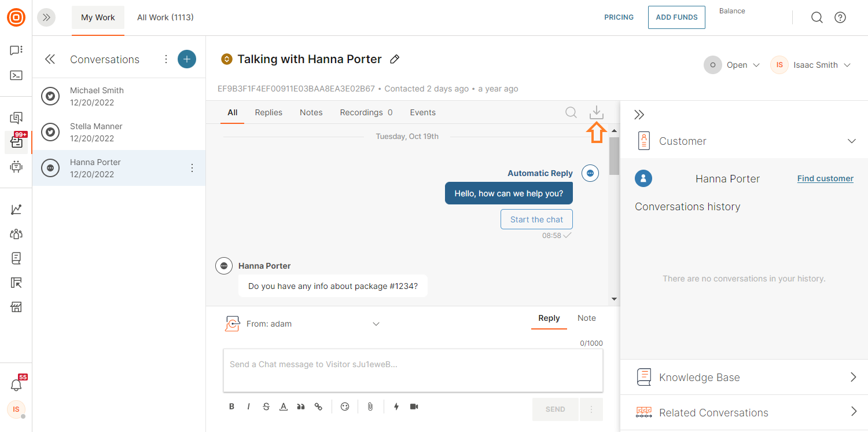Click the pencil icon to edit conversation title
Viewport: 868px width, 432px height.
(395, 59)
